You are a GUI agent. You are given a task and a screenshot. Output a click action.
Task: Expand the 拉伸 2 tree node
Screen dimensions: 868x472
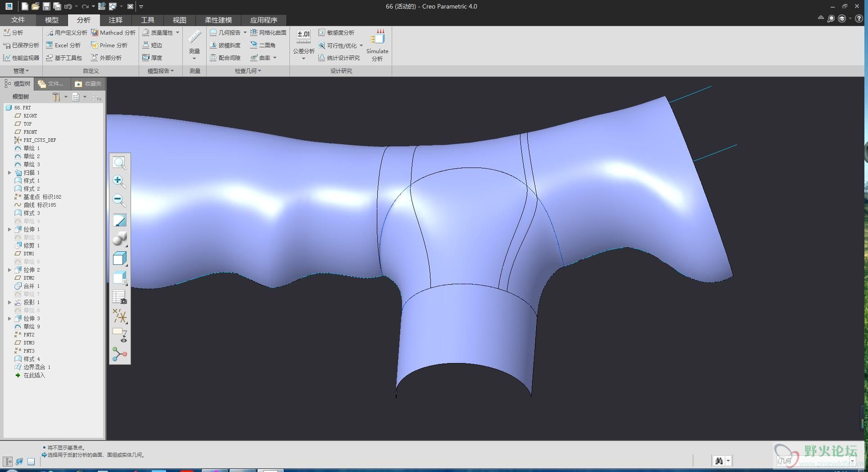click(9, 270)
